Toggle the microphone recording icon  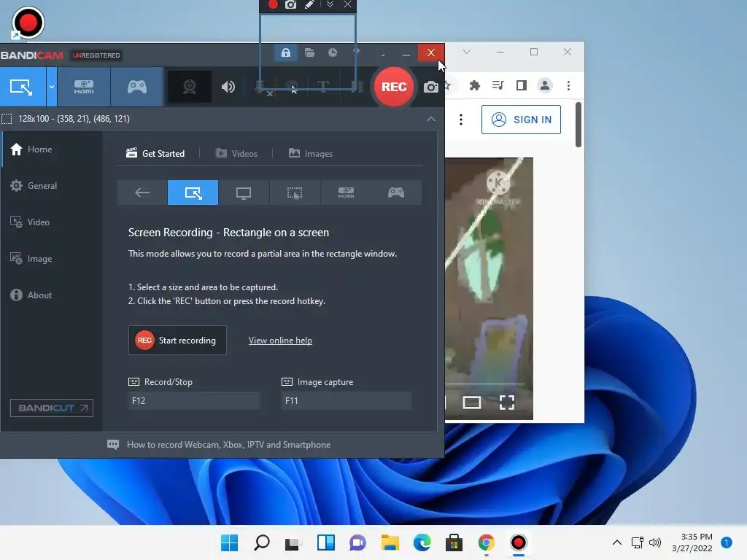pos(260,87)
